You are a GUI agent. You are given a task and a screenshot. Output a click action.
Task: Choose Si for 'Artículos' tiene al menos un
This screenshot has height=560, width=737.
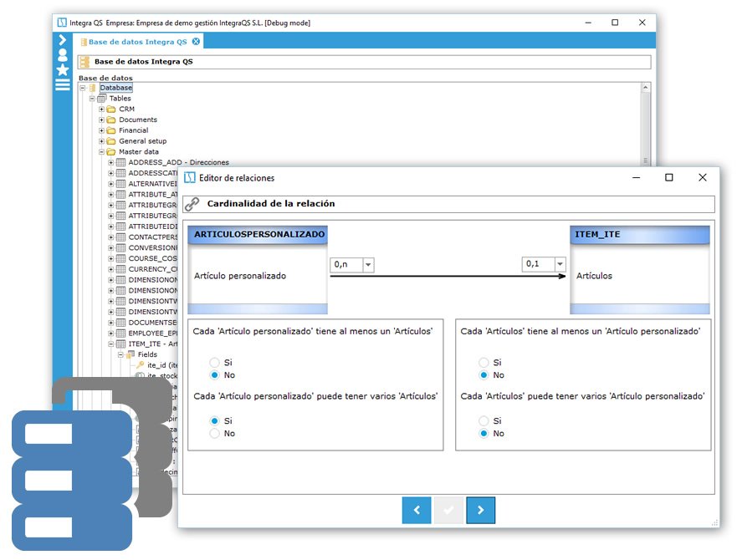(x=484, y=363)
